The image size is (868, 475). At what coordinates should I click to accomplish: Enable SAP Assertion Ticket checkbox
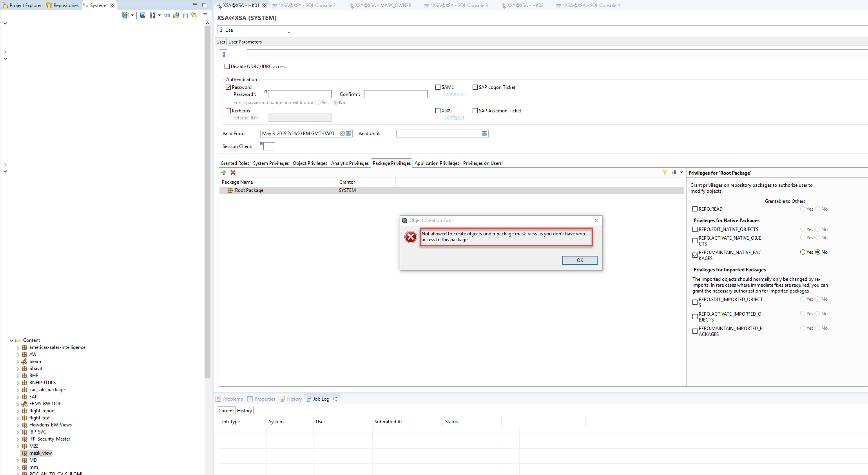pos(475,111)
